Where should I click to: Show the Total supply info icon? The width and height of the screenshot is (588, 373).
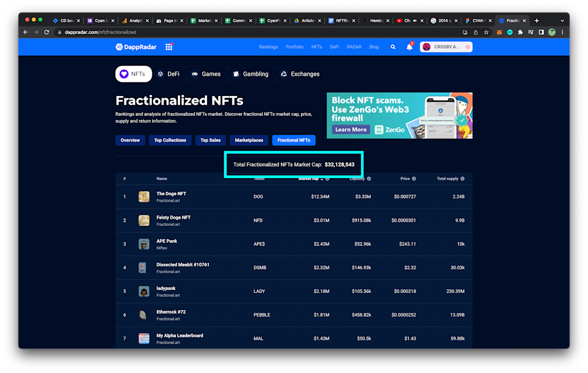pyautogui.click(x=463, y=179)
